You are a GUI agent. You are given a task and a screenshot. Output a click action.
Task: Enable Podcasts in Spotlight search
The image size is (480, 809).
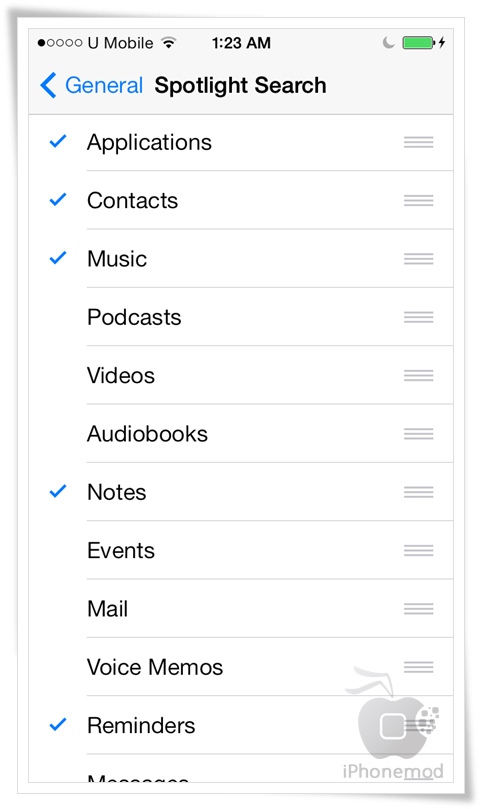click(x=241, y=317)
